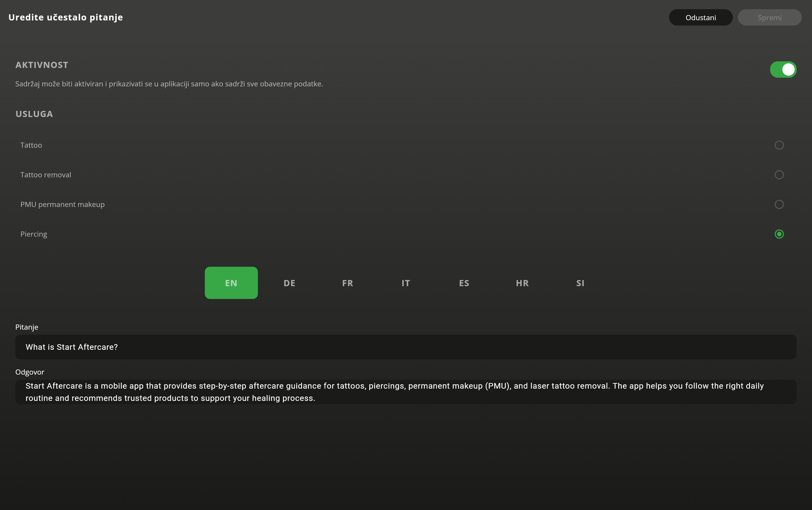This screenshot has height=510, width=812.
Task: Open the HR language tab
Action: pyautogui.click(x=522, y=283)
